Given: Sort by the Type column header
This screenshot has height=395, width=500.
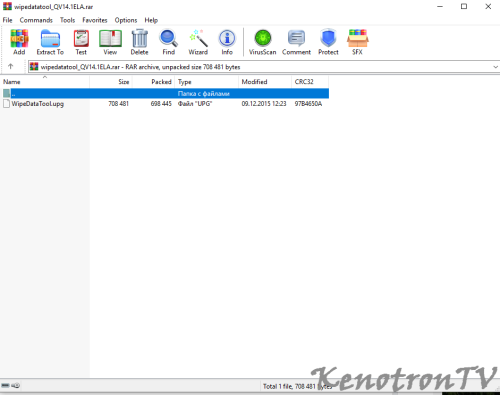Looking at the screenshot, I should [206, 82].
